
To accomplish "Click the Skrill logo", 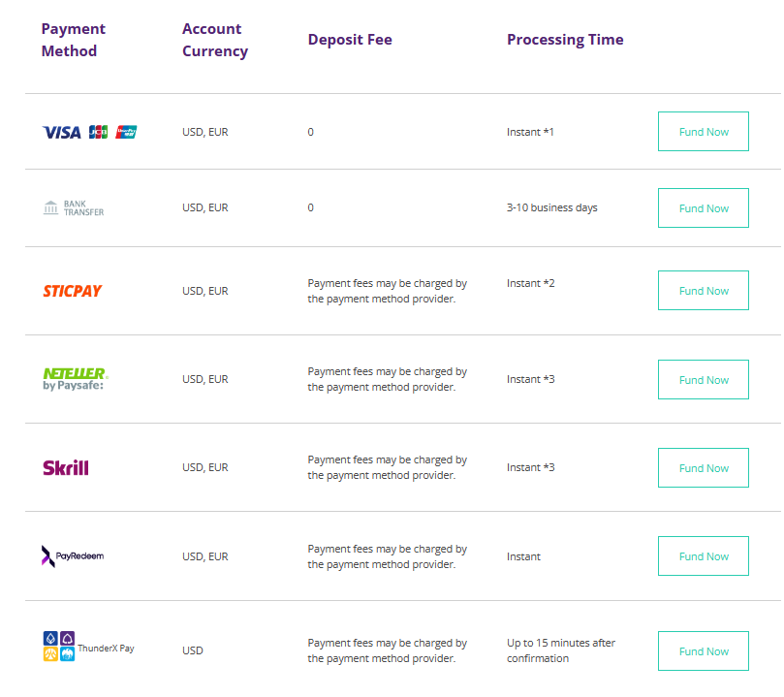I will [x=65, y=468].
